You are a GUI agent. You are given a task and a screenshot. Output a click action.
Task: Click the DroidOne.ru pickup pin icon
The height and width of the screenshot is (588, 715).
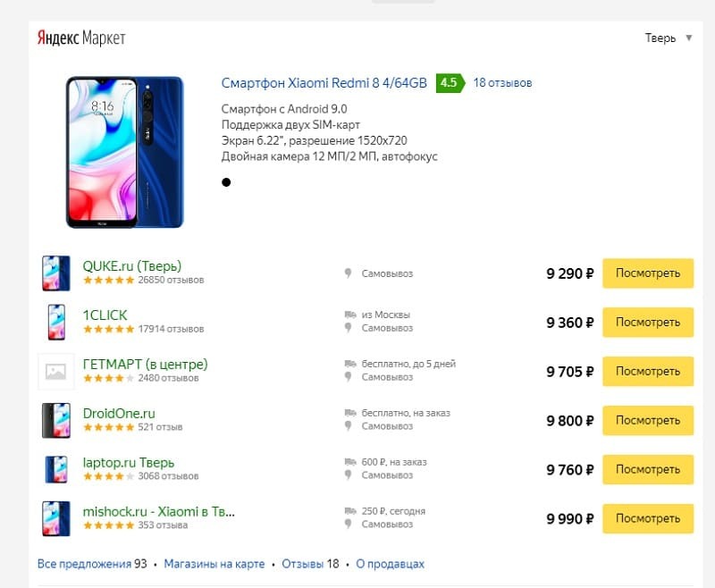pyautogui.click(x=349, y=427)
